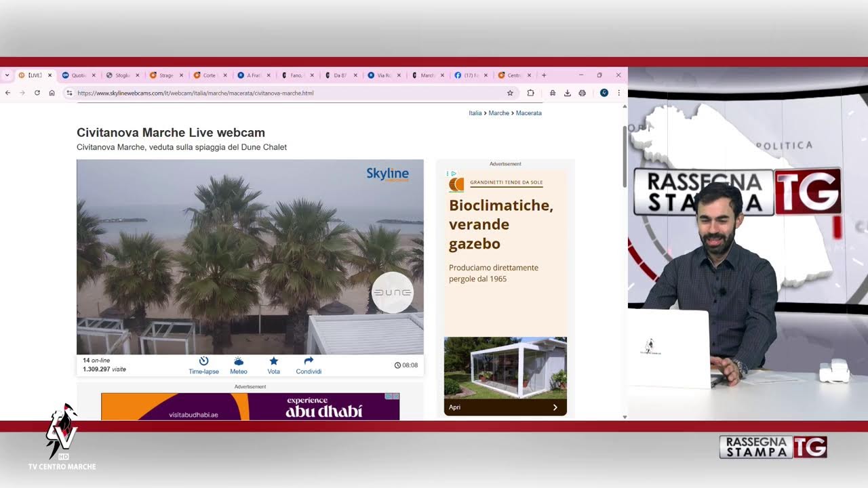Open the browser home page icon
868x488 pixels.
(52, 93)
